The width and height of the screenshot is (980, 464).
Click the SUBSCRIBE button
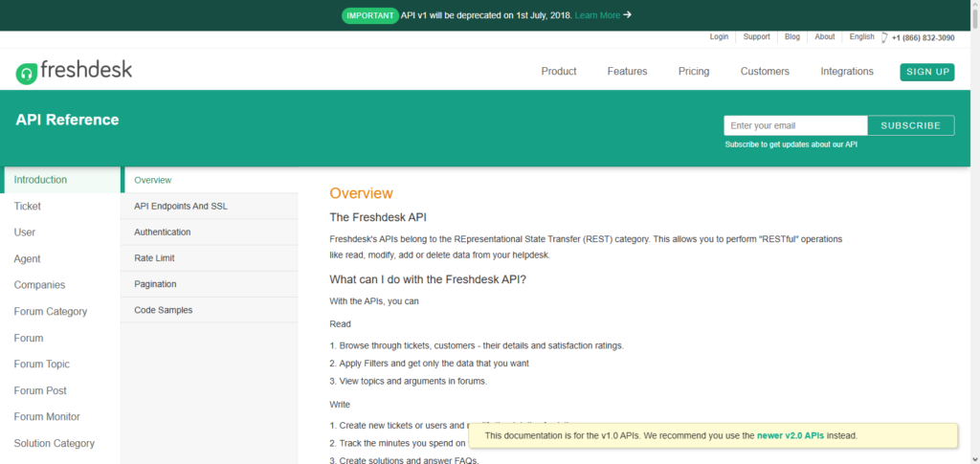tap(911, 125)
